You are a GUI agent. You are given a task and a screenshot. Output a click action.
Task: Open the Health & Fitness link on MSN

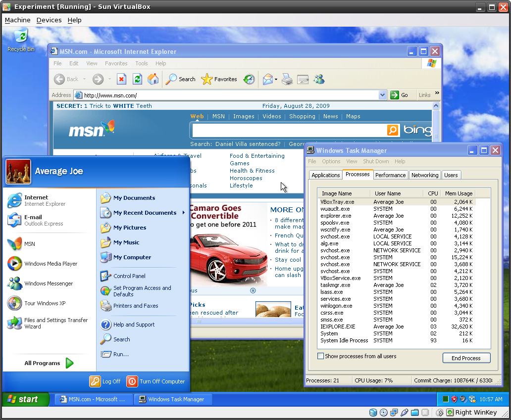point(252,171)
